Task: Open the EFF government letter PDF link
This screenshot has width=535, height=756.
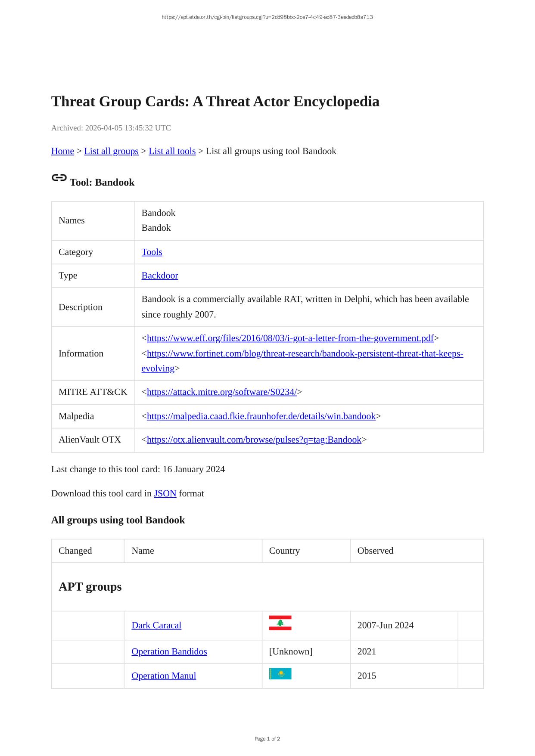Action: (x=290, y=338)
